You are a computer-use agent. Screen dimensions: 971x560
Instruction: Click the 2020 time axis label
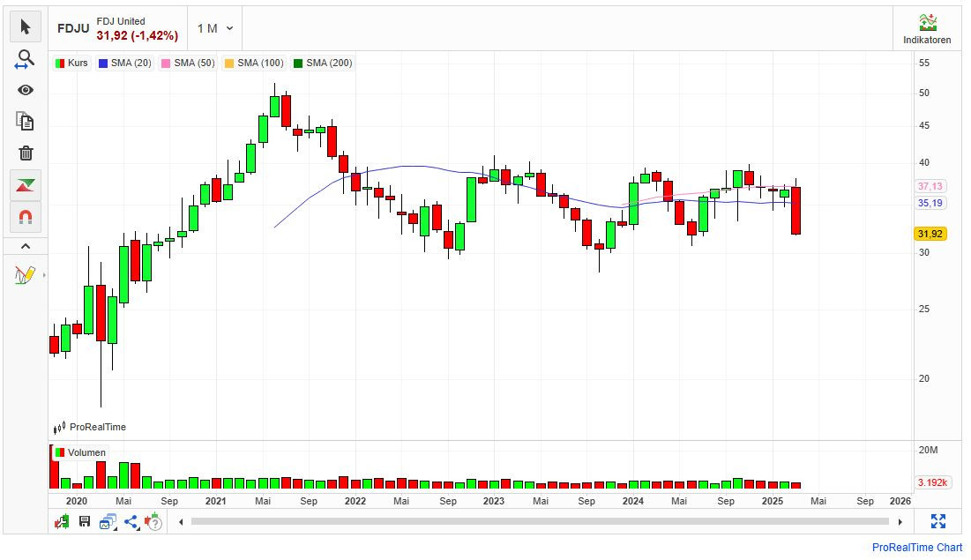(77, 501)
